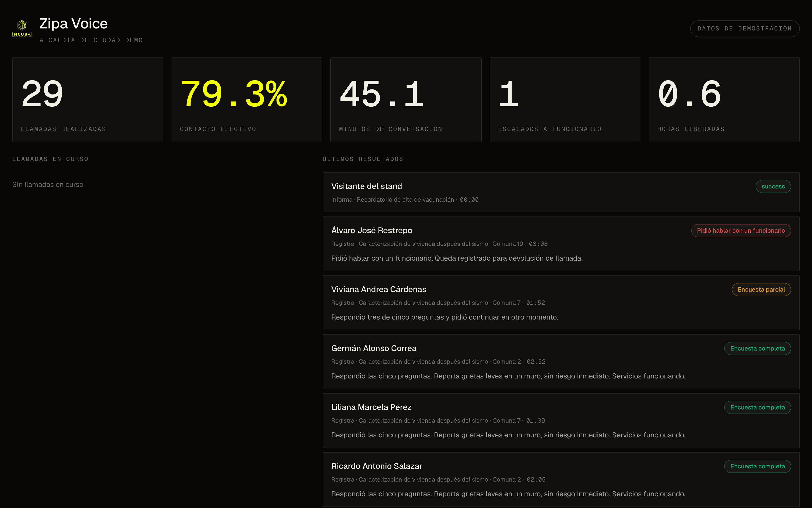Click the 'Sin llamadas en curso' message
The image size is (812, 508).
(x=48, y=184)
